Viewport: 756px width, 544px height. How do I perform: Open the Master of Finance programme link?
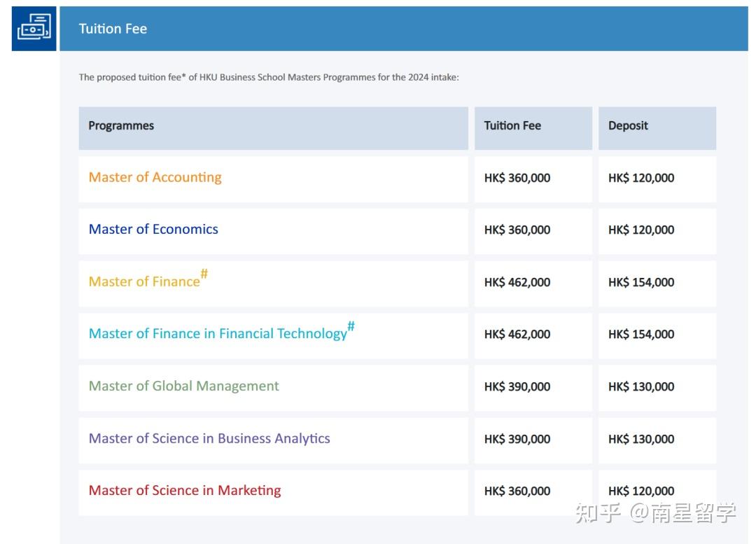144,281
